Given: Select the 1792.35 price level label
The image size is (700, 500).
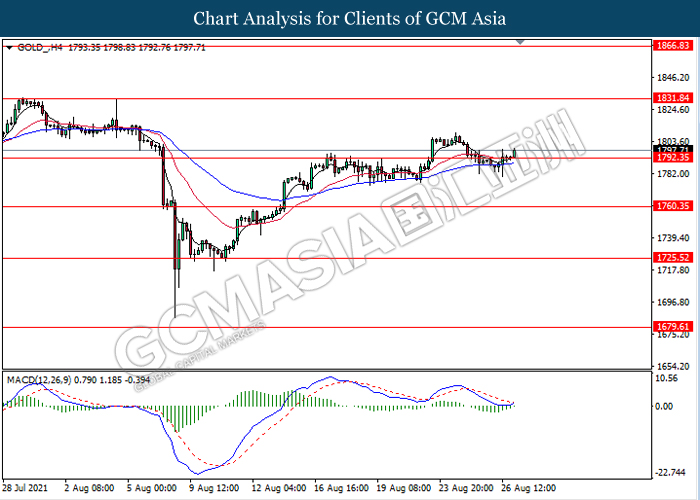Looking at the screenshot, I should [x=673, y=158].
